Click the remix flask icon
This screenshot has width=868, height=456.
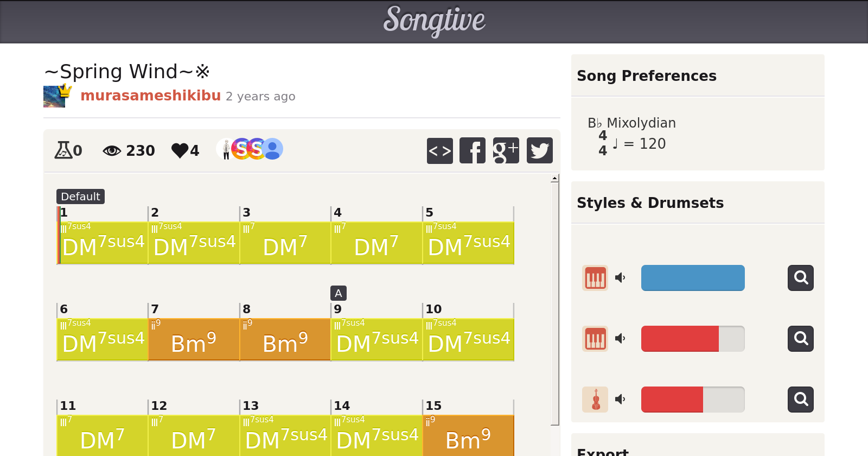click(x=63, y=150)
